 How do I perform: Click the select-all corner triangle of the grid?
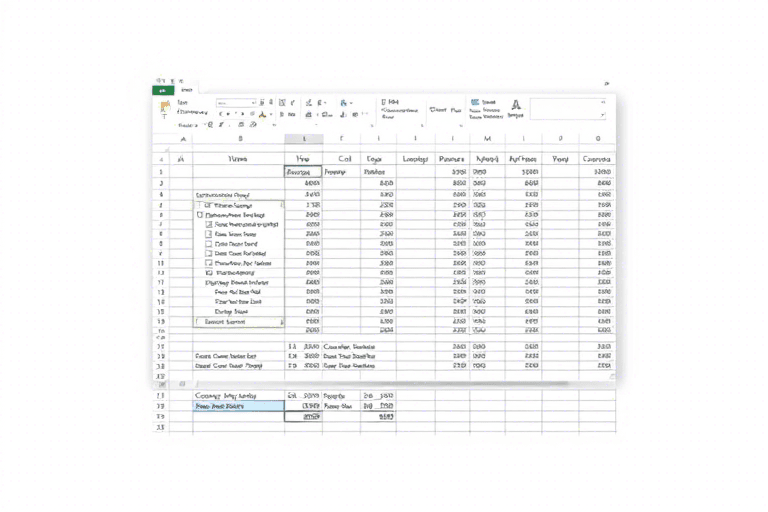coord(162,139)
